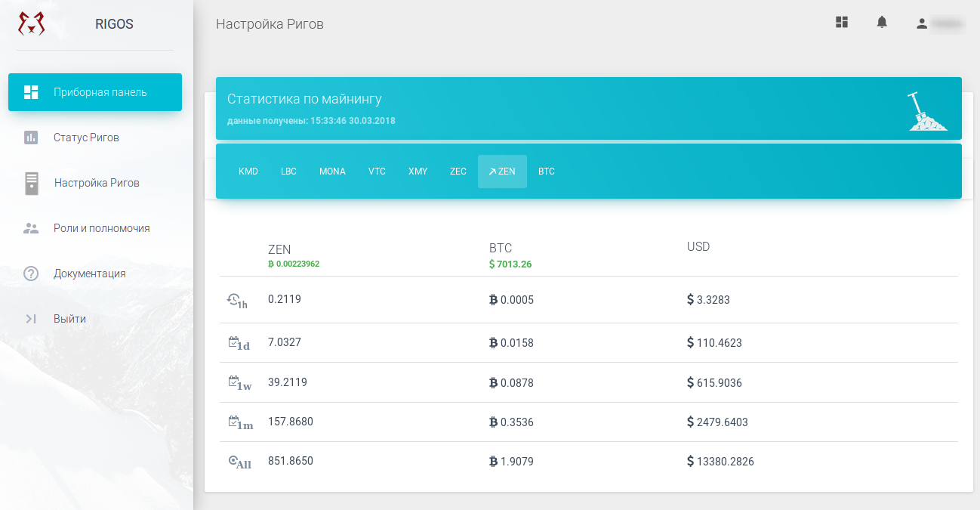Click the 0.2119 hourly ZEN value
The height and width of the screenshot is (510, 980).
coord(285,299)
